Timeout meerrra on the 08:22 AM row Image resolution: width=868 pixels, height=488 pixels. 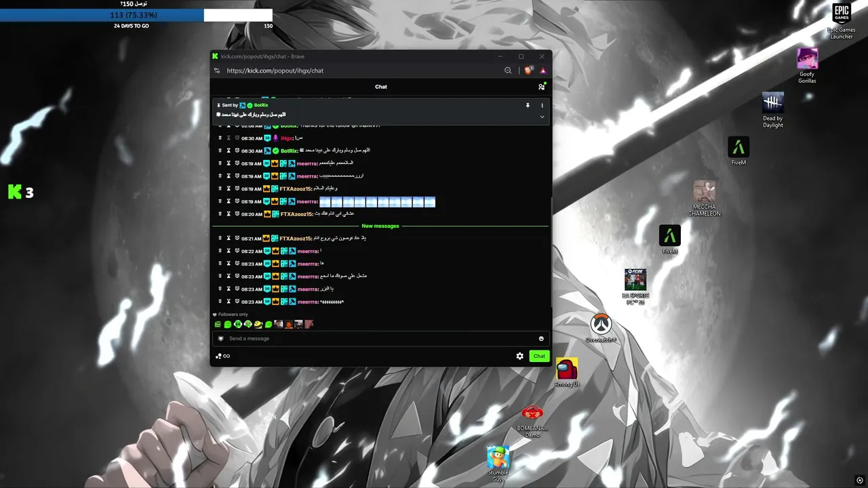coord(229,251)
